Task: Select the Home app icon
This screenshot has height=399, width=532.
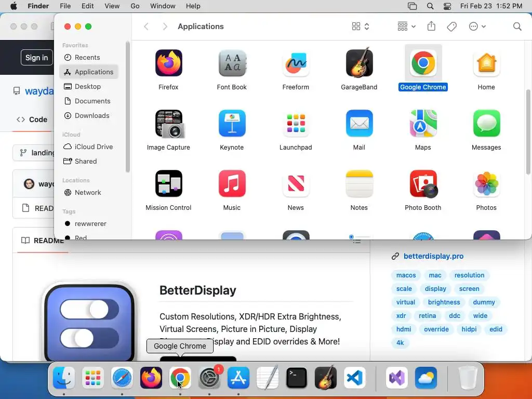Action: click(x=486, y=63)
